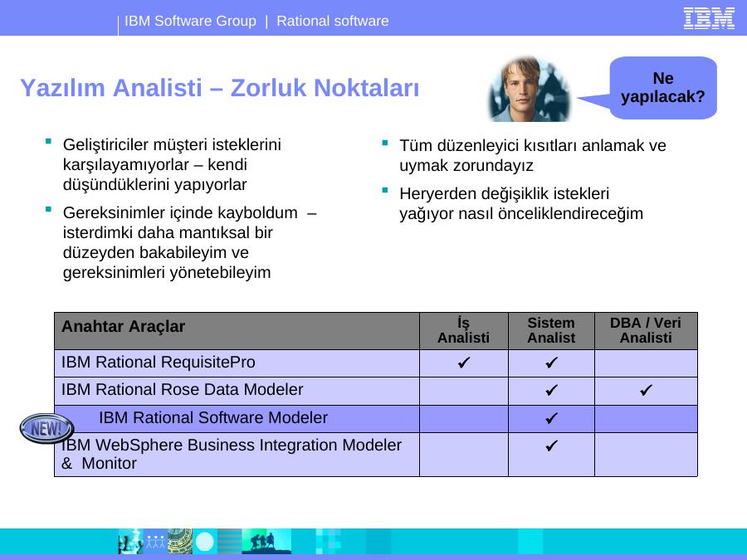This screenshot has height=560, width=747.
Task: Select the "İş Analisti" column header
Action: (463, 330)
